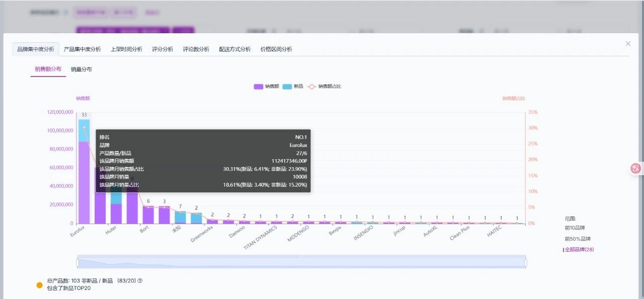This screenshot has width=644, height=299.
Task: Filter range to 前10品牌
Action: (x=575, y=228)
